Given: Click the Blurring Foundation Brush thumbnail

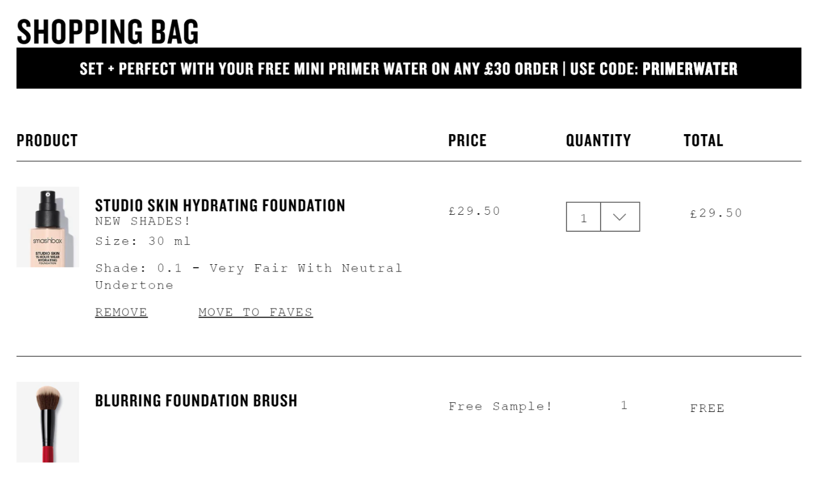Looking at the screenshot, I should pyautogui.click(x=48, y=422).
